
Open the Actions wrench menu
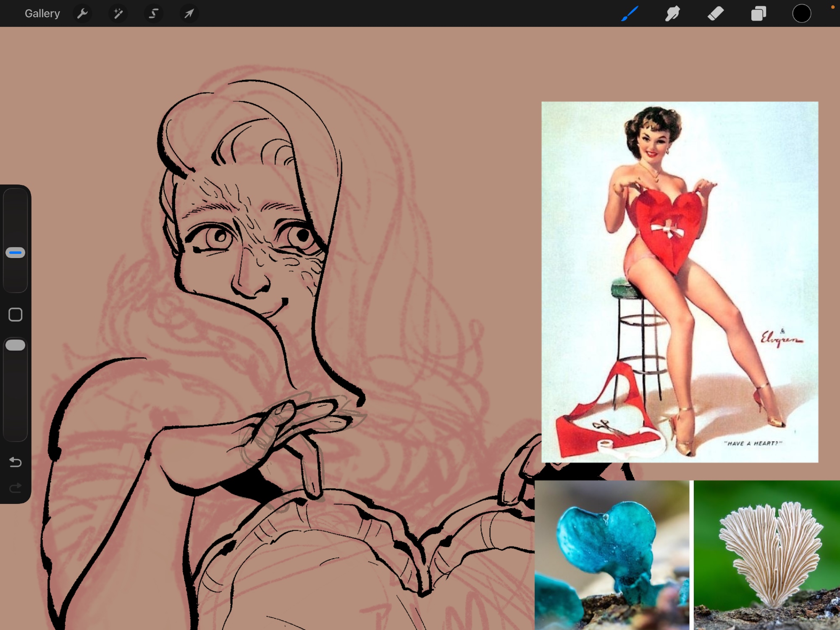click(x=82, y=13)
